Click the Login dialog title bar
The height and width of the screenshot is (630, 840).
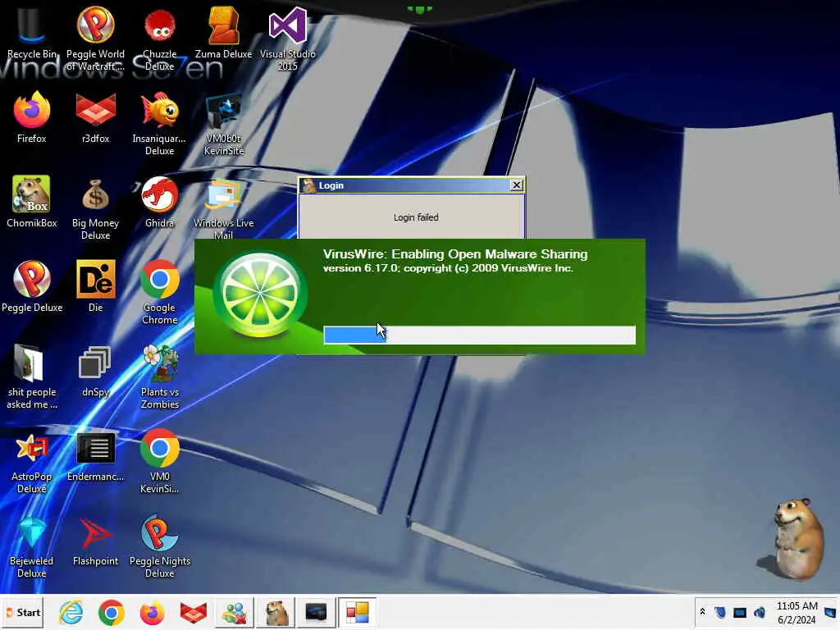pyautogui.click(x=412, y=185)
